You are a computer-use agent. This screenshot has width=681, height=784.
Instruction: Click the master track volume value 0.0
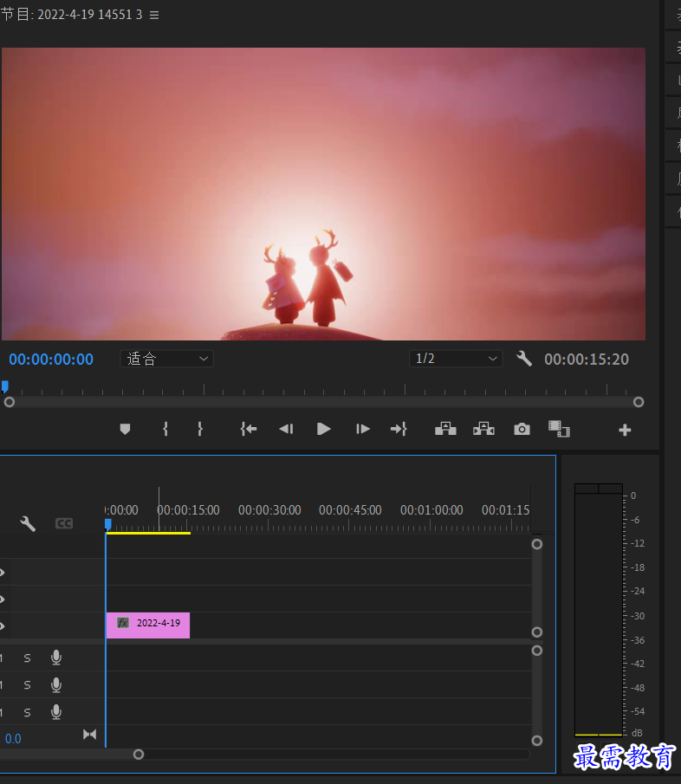click(x=13, y=738)
